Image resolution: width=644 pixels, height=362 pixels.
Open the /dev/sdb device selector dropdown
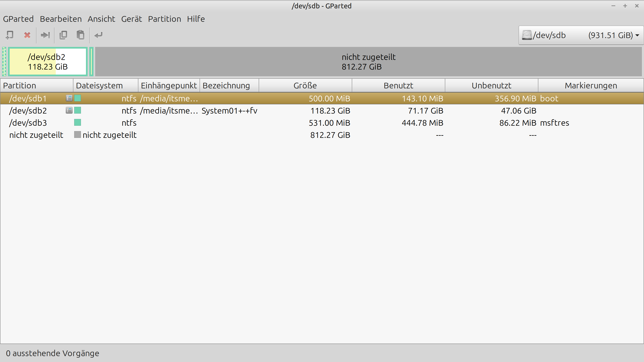click(x=580, y=35)
